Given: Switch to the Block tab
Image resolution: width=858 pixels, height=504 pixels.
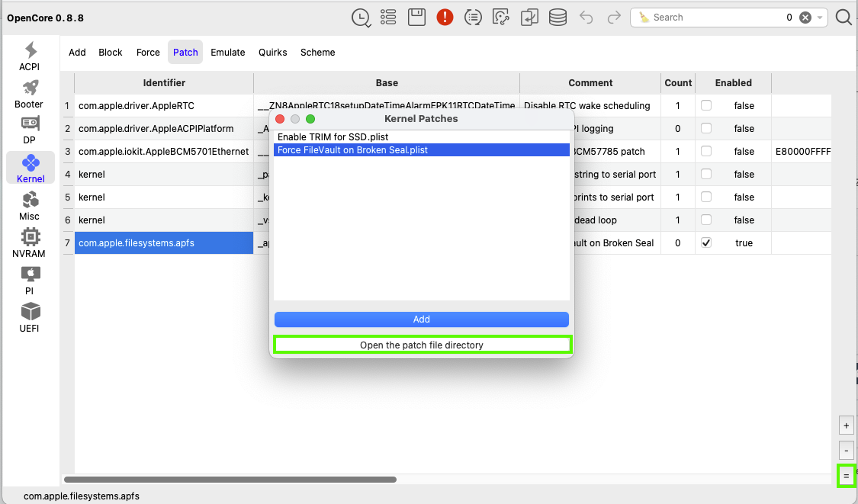Looking at the screenshot, I should pyautogui.click(x=111, y=52).
